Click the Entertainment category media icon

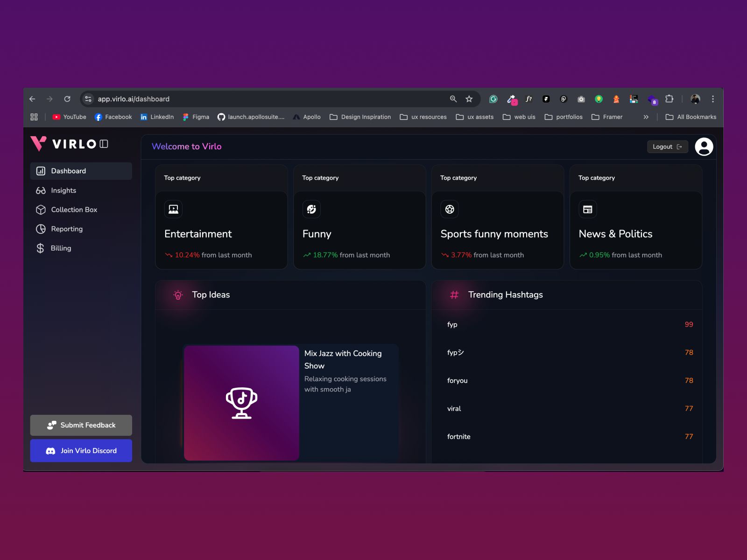tap(173, 209)
